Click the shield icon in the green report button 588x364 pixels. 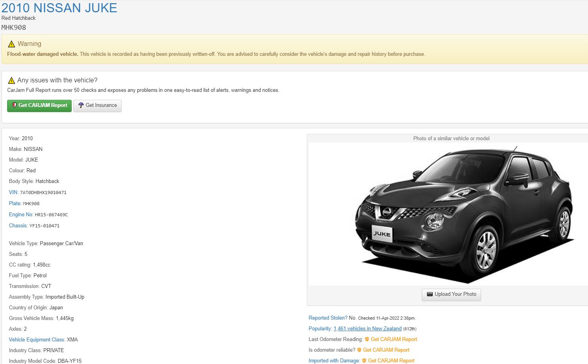(x=14, y=105)
